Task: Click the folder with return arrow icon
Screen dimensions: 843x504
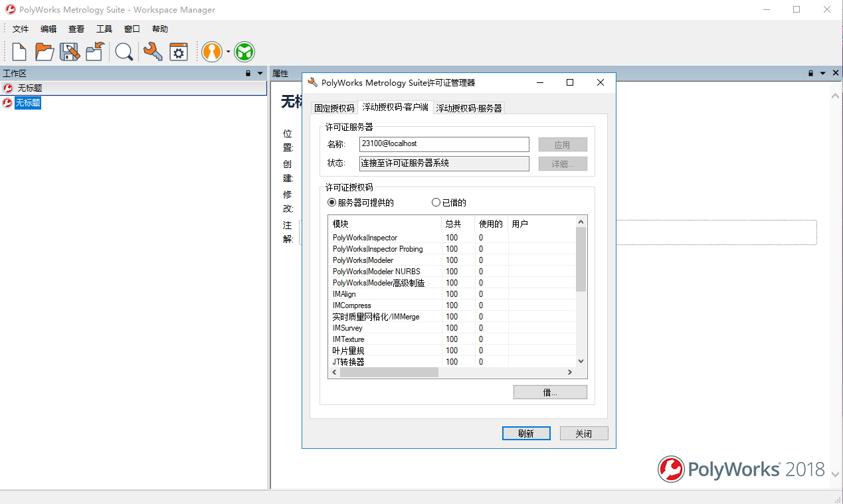Action: tap(95, 52)
